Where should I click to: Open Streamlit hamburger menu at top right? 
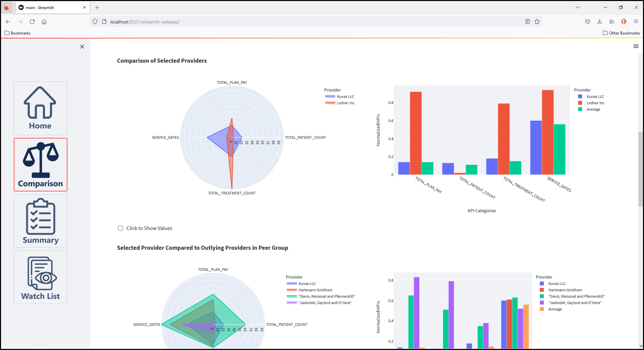636,46
